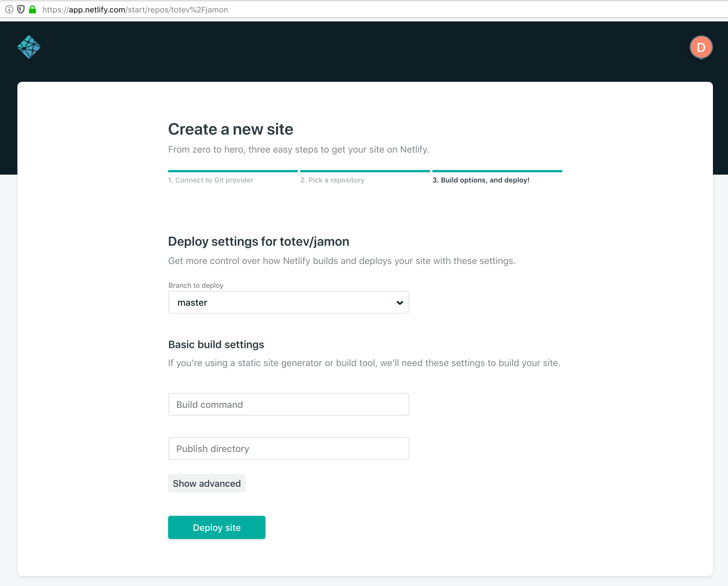Go to step 2 Pick a repository

point(332,180)
